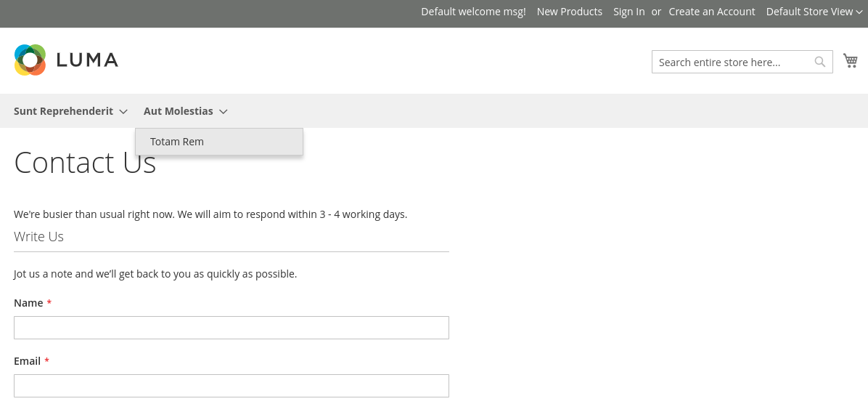Click the Contact Us heading
The width and height of the screenshot is (868, 404).
coord(85,163)
